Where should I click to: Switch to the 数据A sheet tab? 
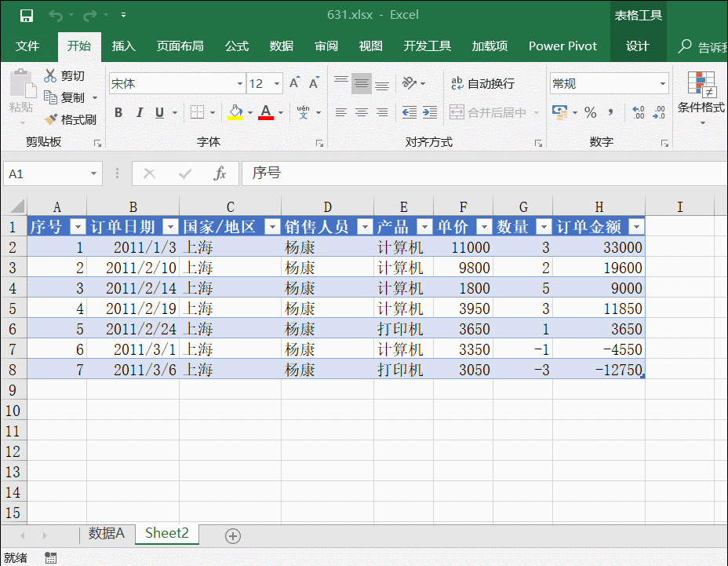pos(107,534)
